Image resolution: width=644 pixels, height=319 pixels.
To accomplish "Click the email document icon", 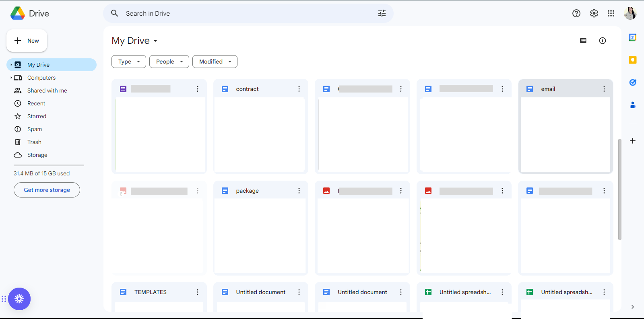I will click(530, 89).
